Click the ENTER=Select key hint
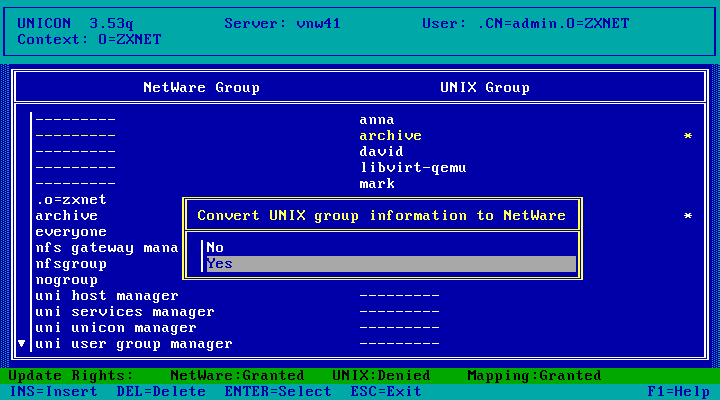The image size is (720, 400). pos(277,391)
